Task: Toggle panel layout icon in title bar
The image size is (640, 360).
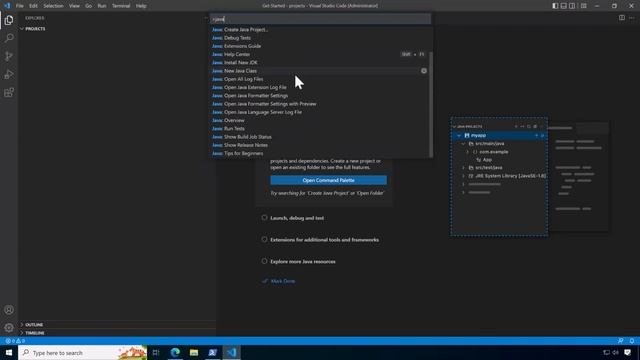Action: (564, 6)
